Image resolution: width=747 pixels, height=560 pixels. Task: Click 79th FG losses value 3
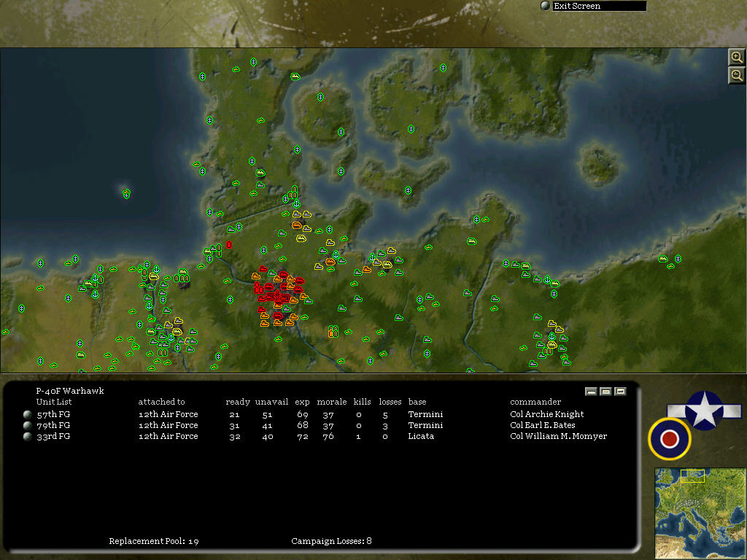pos(385,426)
